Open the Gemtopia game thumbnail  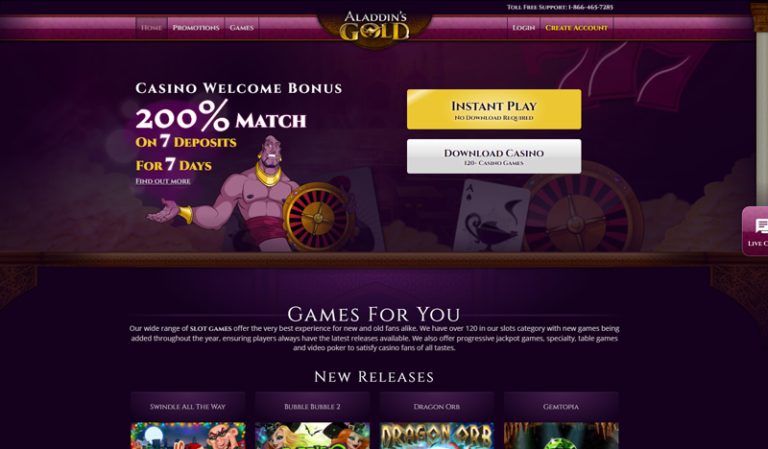tap(561, 436)
